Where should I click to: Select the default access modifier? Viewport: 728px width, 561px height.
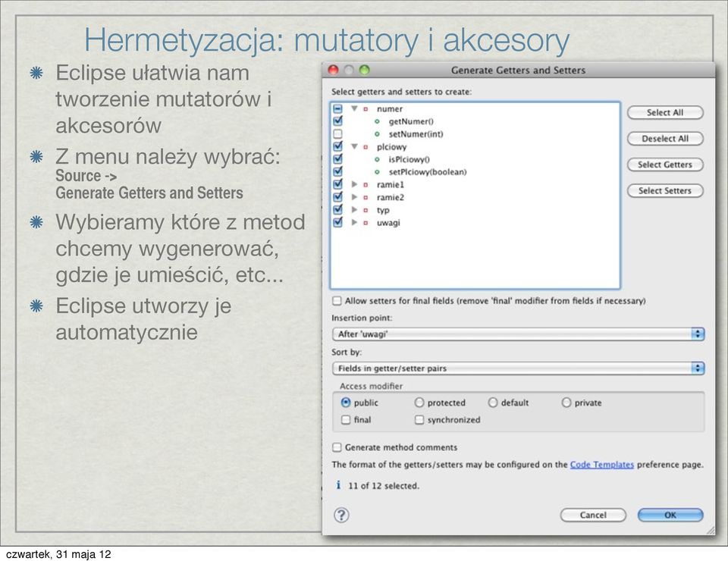coord(493,403)
